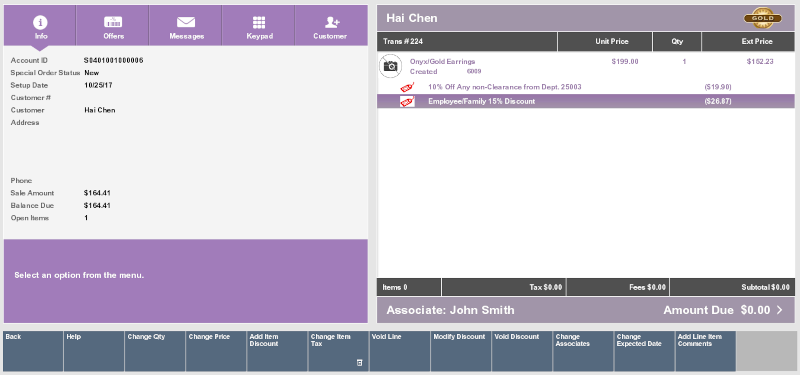800x375 pixels.
Task: Click the Back button
Action: 33,351
